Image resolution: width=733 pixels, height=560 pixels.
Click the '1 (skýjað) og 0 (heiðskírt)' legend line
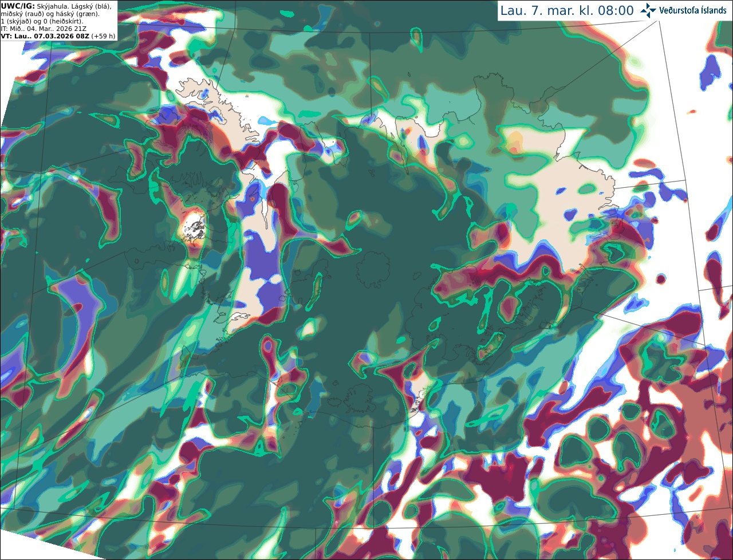42,21
